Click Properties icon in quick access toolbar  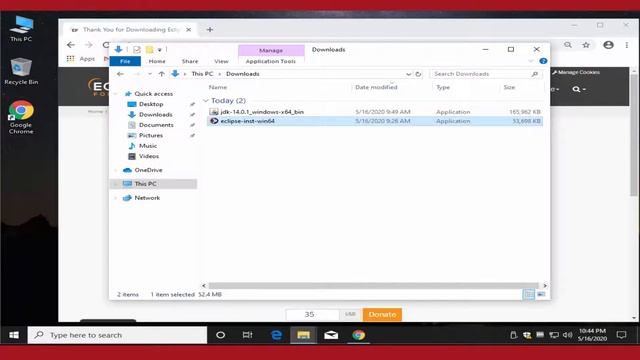pos(137,49)
